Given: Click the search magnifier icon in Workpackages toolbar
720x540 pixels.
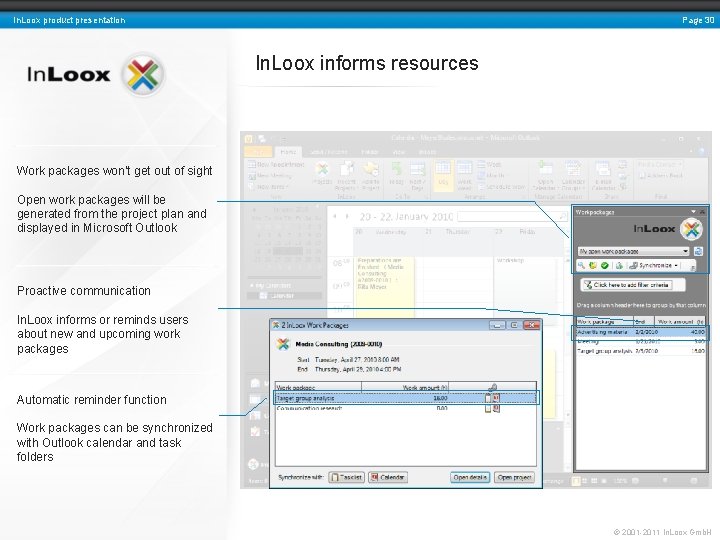Looking at the screenshot, I should pos(581,265).
